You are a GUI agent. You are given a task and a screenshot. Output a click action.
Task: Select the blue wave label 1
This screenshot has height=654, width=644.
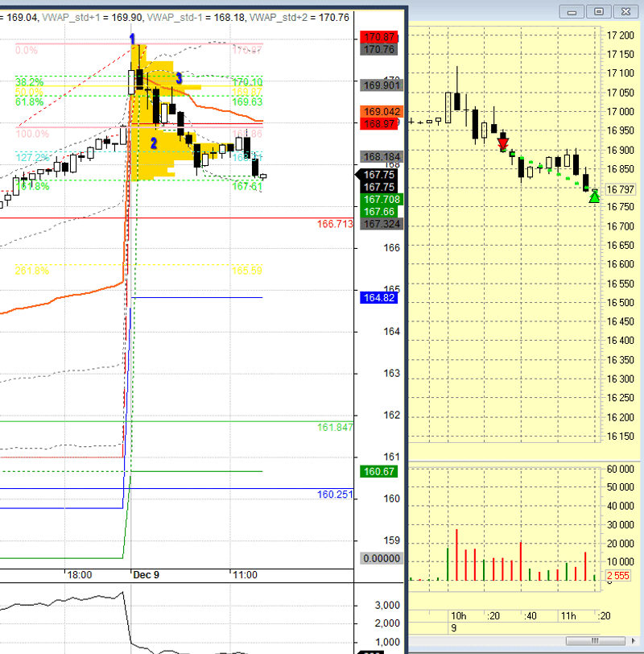point(132,39)
